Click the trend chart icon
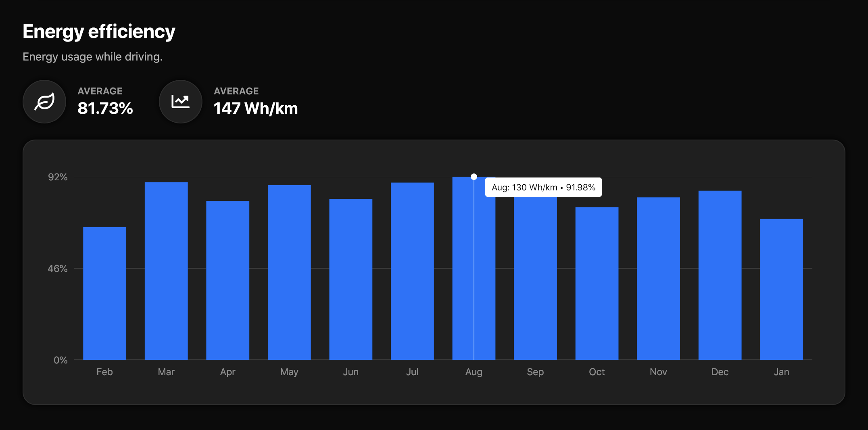The width and height of the screenshot is (868, 430). (x=180, y=102)
